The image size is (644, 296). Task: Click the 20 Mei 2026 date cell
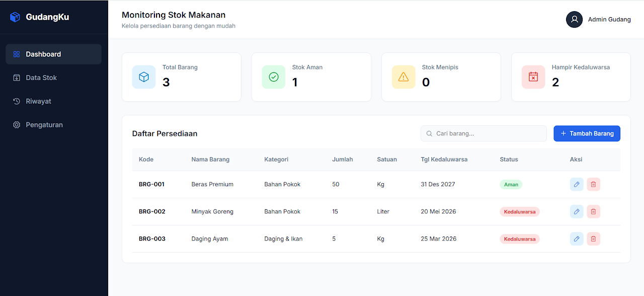[438, 211]
